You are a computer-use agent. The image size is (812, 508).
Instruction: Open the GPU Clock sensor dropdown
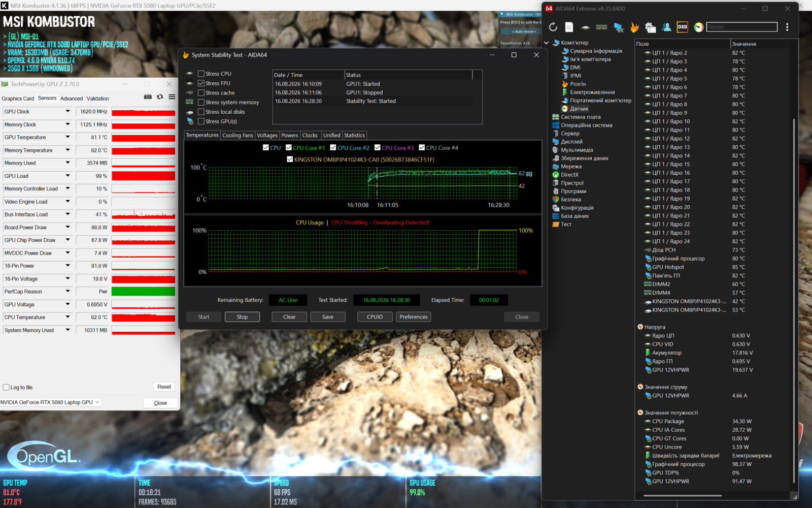click(67, 111)
